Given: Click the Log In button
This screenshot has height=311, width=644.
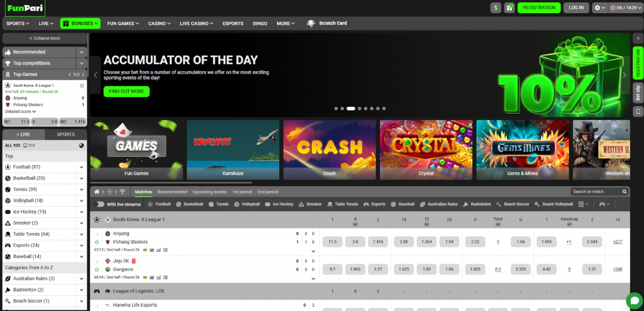Looking at the screenshot, I should (576, 8).
